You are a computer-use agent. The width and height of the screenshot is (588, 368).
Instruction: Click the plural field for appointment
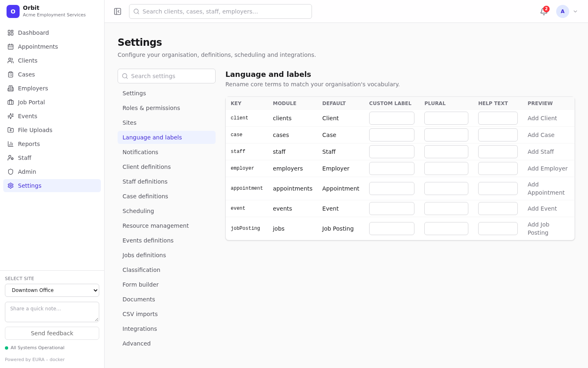coord(446,188)
